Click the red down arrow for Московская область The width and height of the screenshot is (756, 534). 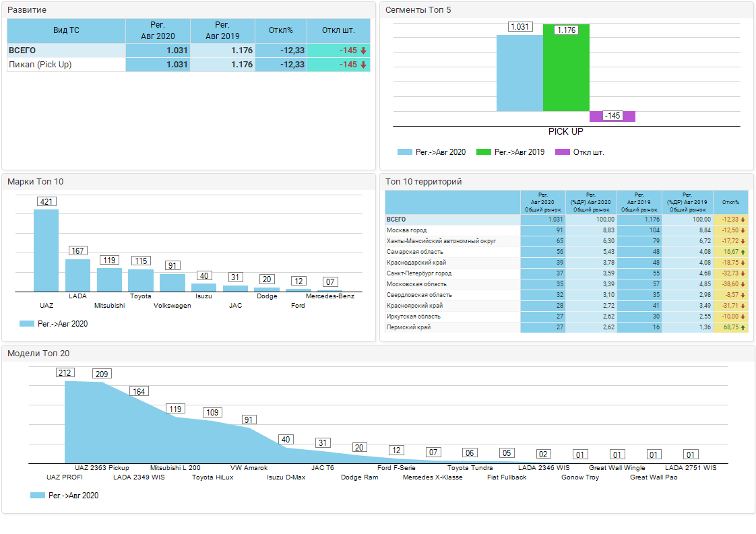tap(743, 284)
